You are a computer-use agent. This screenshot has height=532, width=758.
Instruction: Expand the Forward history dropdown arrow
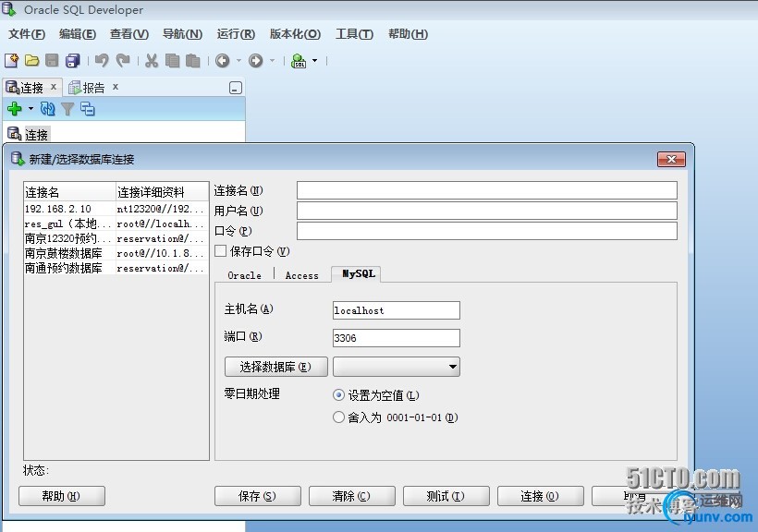click(272, 60)
